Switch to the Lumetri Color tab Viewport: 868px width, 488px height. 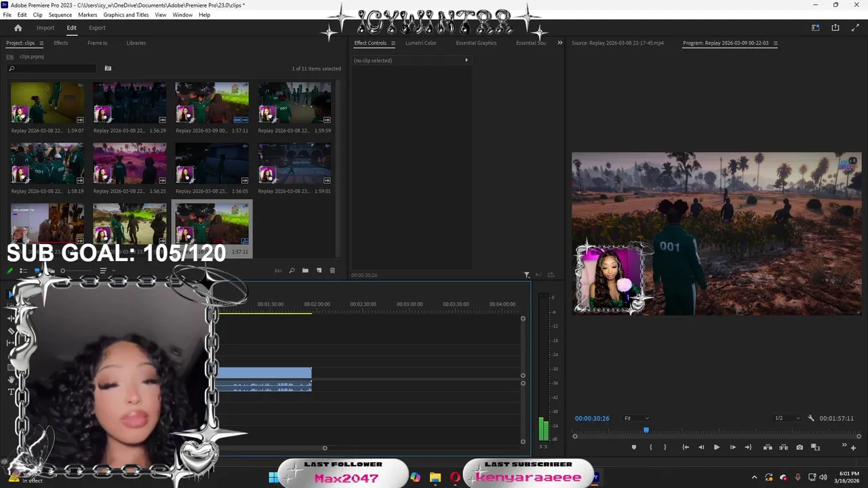pyautogui.click(x=421, y=43)
